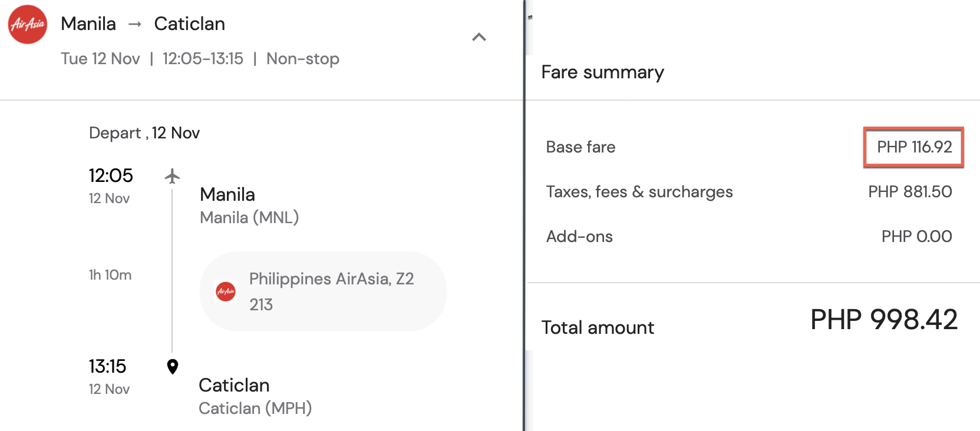Click the airplane departure icon
Viewport: 980px width, 431px height.
point(172,175)
